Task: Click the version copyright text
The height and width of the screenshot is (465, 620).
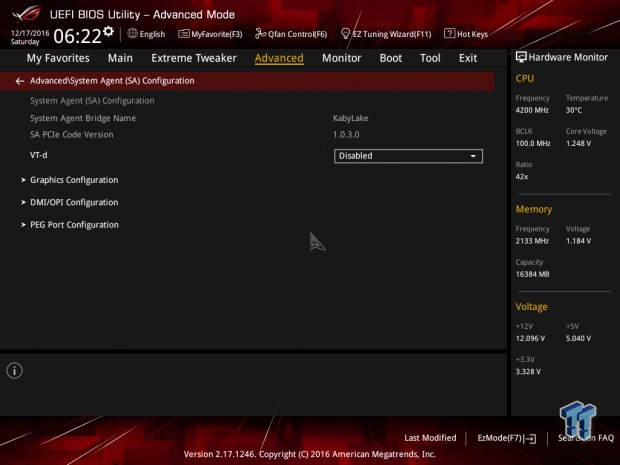Action: coord(310,454)
